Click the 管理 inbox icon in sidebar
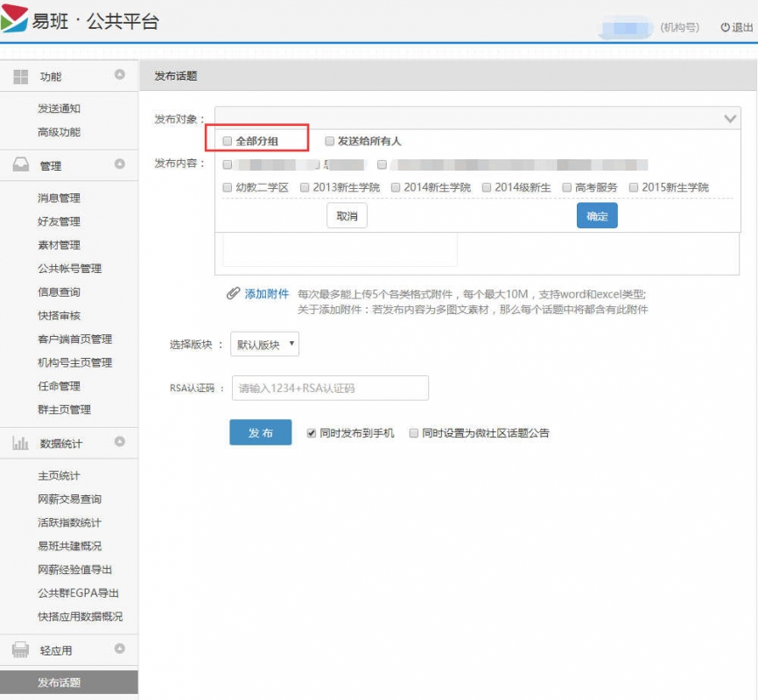The height and width of the screenshot is (700, 758). 20,165
